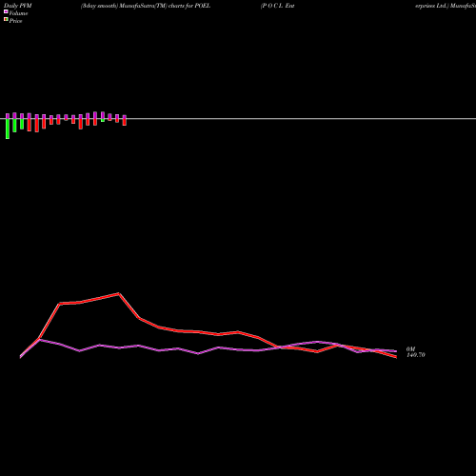Click the red-green Price legend swatch
Screen dimensions: 476x476
coord(6,19)
